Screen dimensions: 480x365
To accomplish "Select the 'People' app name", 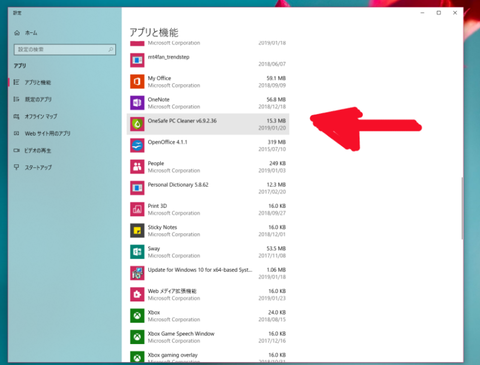I will [x=156, y=163].
